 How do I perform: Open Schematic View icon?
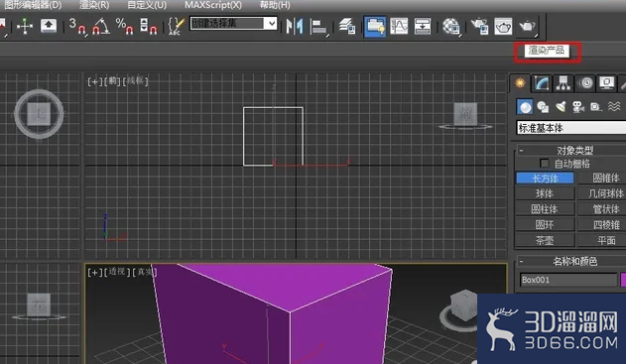coord(423,27)
